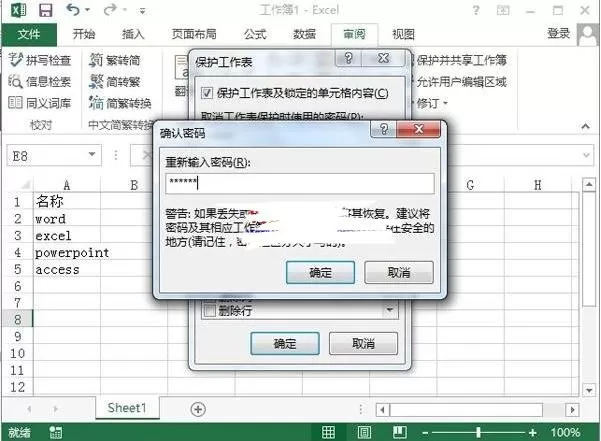Save the workbook using the floppy disk icon
Image resolution: width=601 pixels, height=441 pixels.
click(x=46, y=10)
